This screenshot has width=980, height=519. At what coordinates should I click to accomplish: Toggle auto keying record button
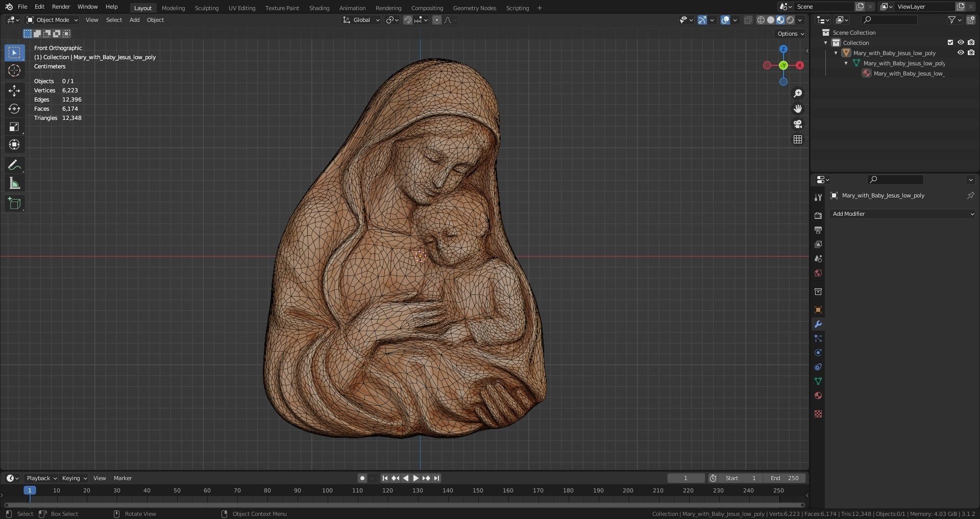[362, 478]
